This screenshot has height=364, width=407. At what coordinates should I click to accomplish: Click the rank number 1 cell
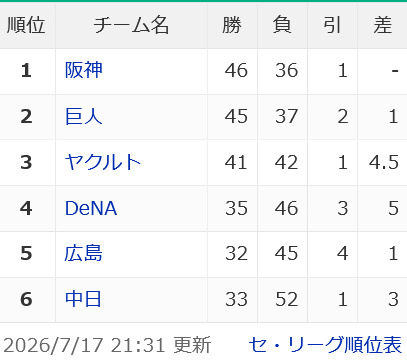click(x=26, y=71)
